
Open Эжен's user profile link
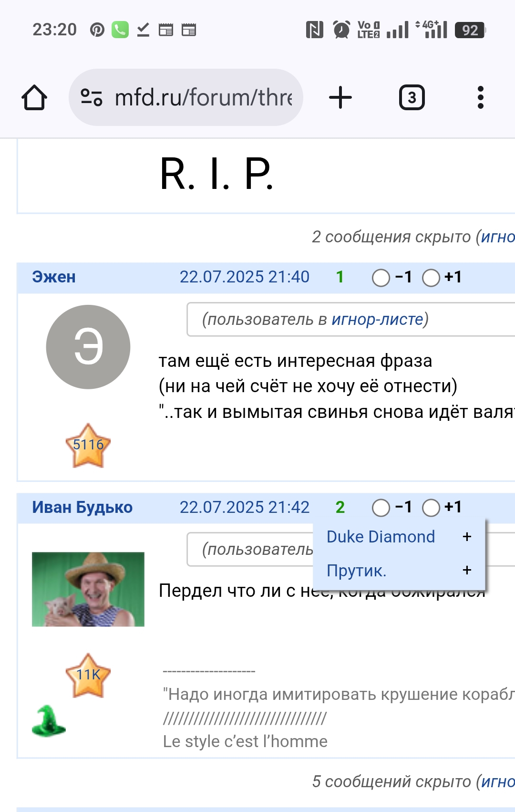[x=54, y=277]
